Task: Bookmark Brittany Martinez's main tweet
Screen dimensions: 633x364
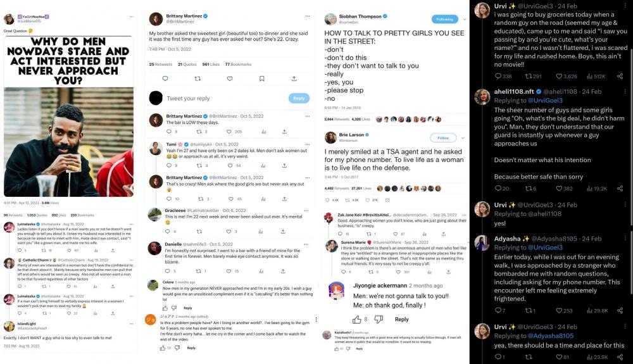Action: click(x=261, y=78)
